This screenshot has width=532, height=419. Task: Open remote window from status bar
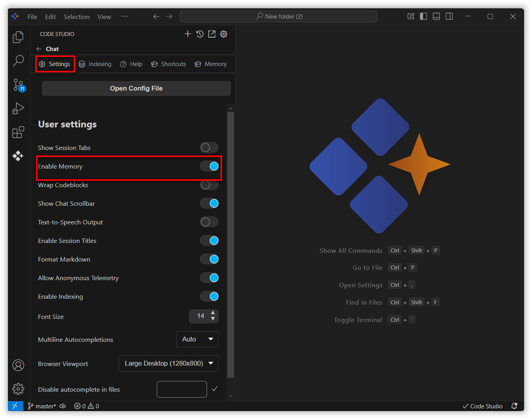[15, 406]
